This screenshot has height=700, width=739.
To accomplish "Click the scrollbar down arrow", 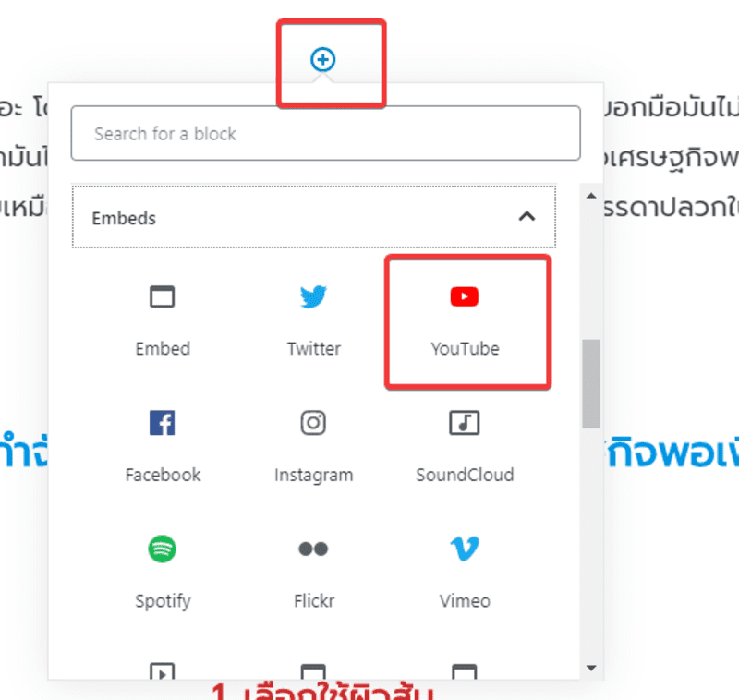I will point(591,668).
